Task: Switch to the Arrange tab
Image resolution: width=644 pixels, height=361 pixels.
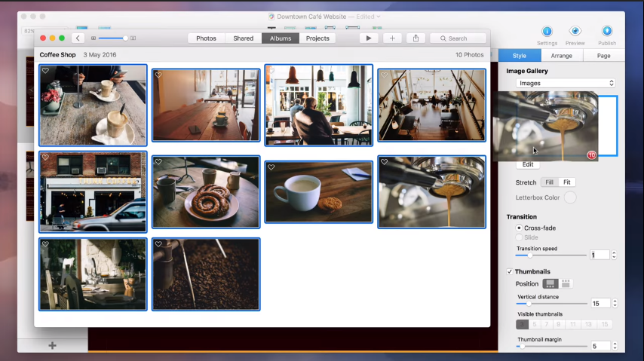Action: [x=561, y=56]
